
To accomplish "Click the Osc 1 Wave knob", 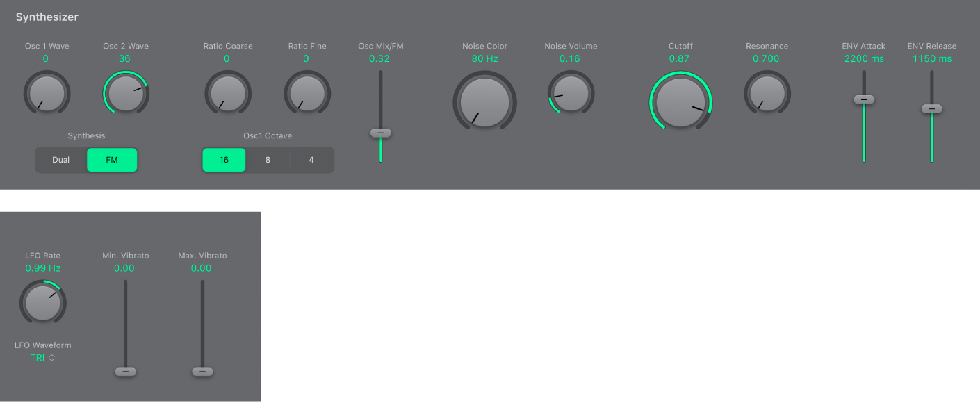I will (47, 92).
